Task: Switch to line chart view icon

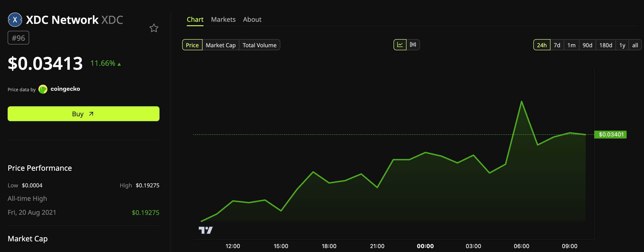Action: point(400,45)
